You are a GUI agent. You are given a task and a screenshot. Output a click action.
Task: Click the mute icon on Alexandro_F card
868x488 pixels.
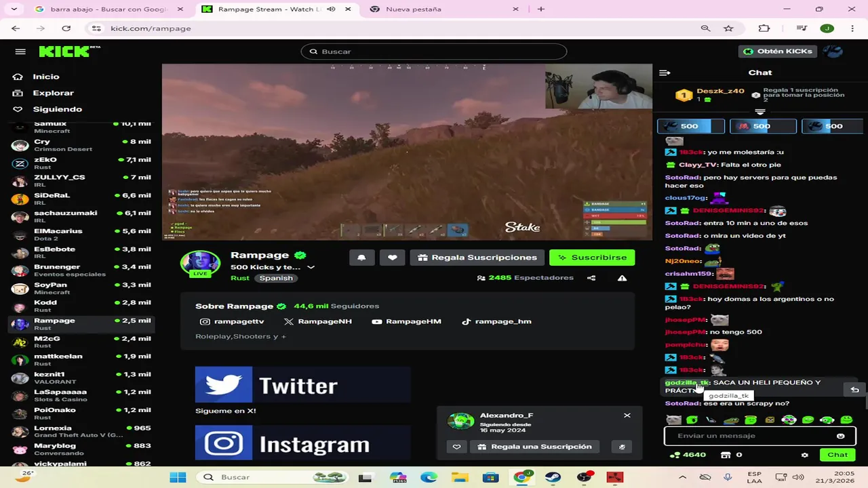tap(622, 447)
